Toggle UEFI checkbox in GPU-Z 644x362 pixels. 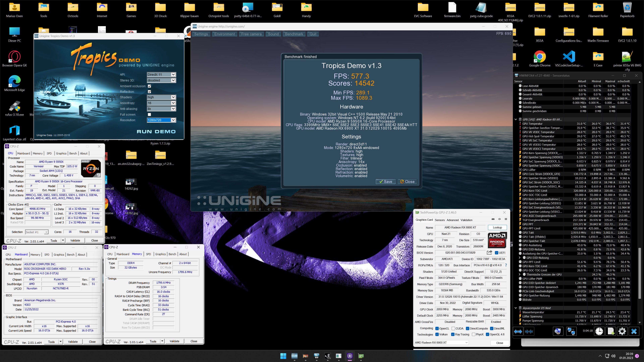(496, 253)
